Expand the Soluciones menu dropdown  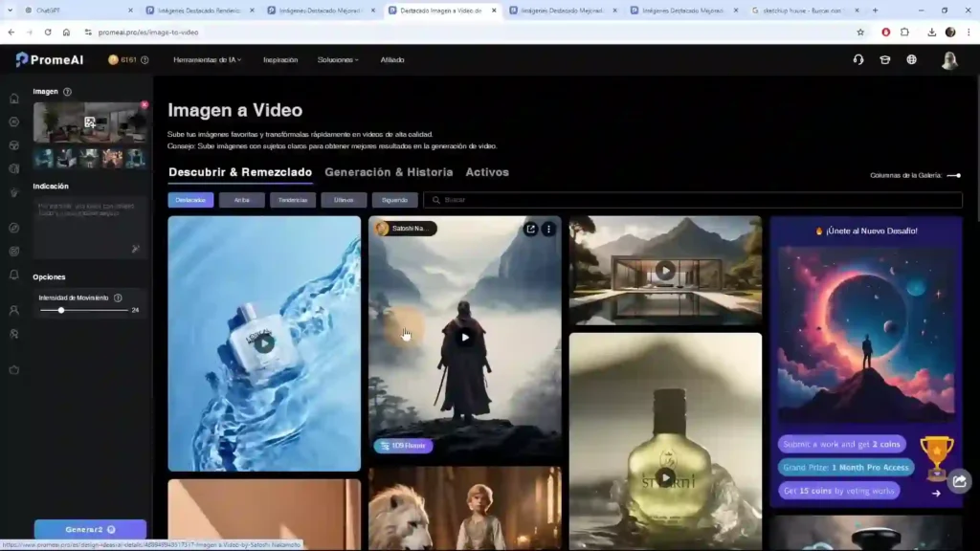click(x=338, y=59)
